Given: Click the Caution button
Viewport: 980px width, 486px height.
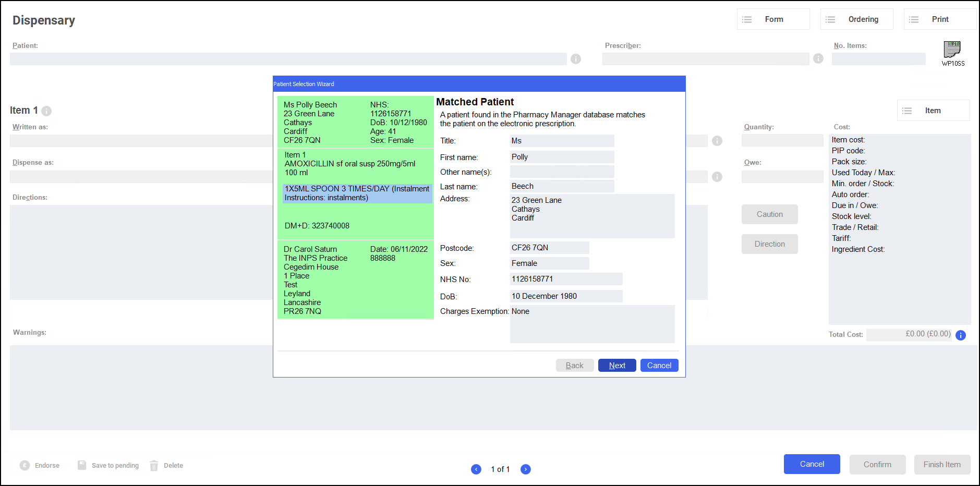Looking at the screenshot, I should coord(770,214).
